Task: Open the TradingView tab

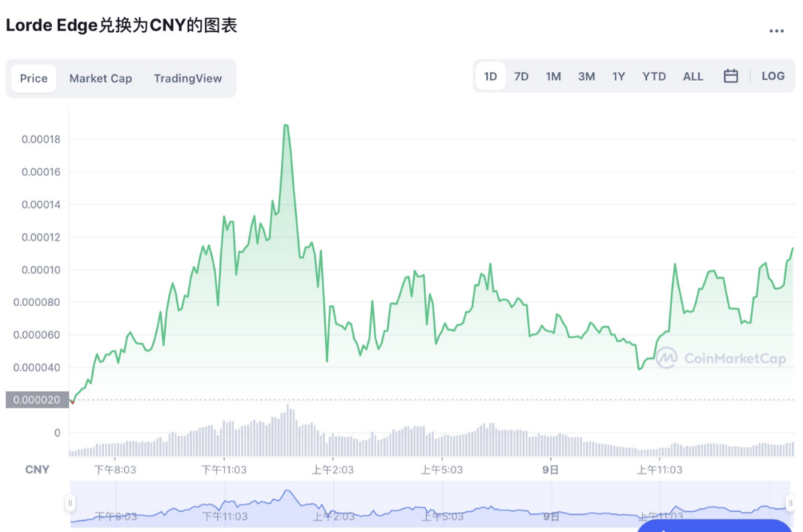Action: pos(187,78)
